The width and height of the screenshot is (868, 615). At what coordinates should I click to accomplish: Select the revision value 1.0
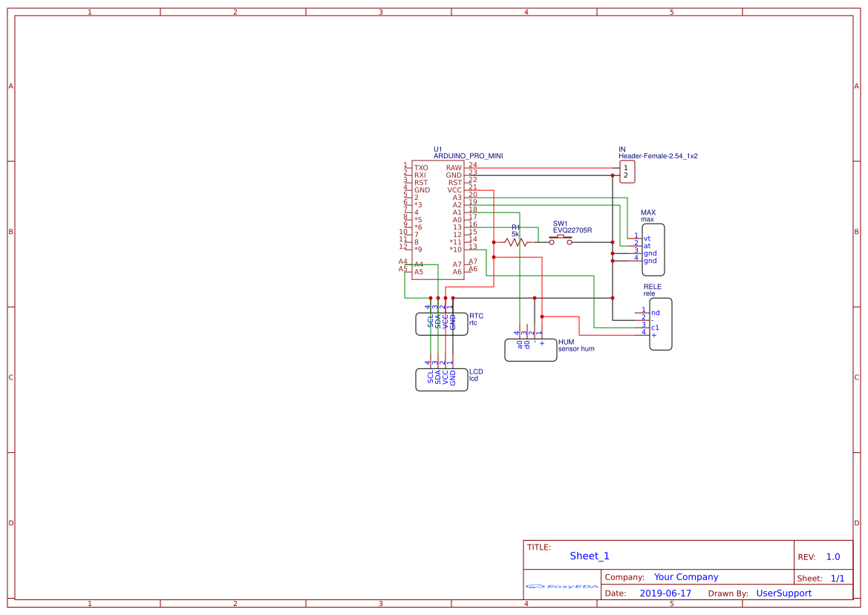pyautogui.click(x=833, y=557)
